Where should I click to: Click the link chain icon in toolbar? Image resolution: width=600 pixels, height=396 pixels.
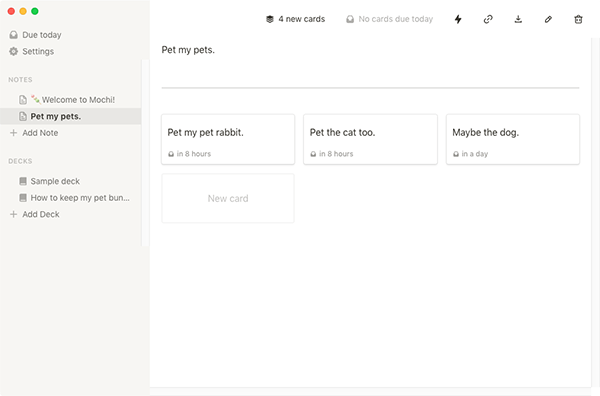(488, 19)
